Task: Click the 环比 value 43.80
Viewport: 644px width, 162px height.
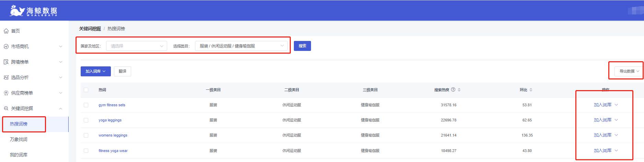Action: pyautogui.click(x=527, y=151)
